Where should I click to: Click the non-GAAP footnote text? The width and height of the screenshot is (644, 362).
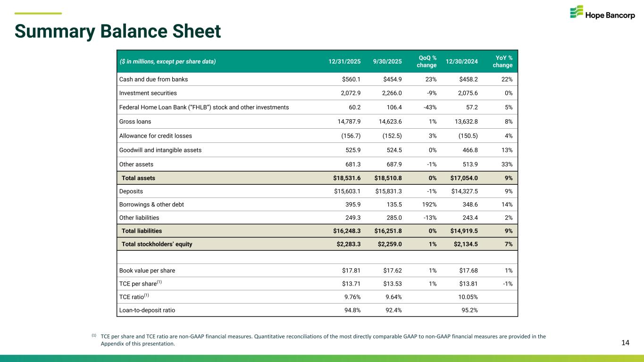[323, 340]
